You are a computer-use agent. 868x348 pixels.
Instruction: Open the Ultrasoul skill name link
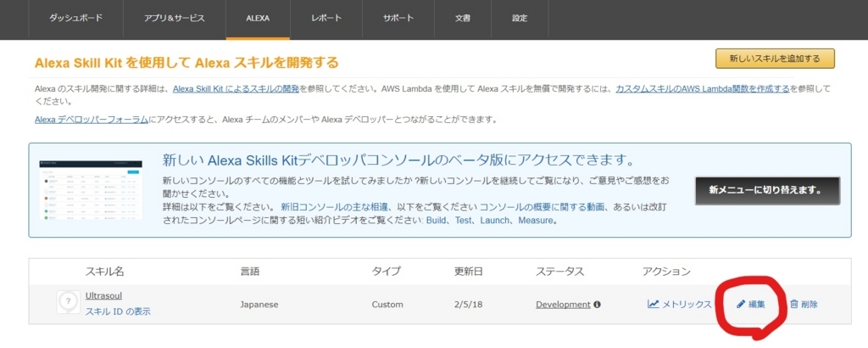click(x=103, y=295)
